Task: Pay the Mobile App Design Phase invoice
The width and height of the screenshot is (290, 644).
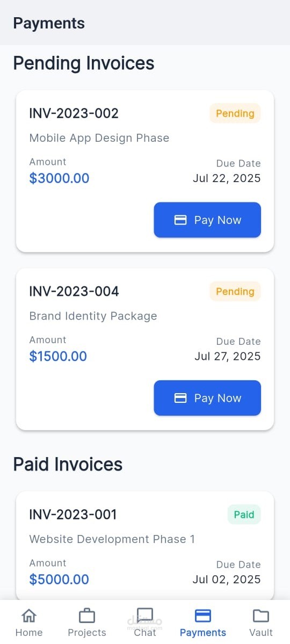Action: point(207,220)
